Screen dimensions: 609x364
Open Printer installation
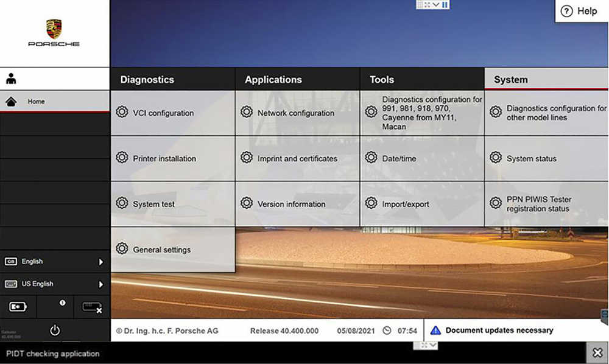(173, 158)
